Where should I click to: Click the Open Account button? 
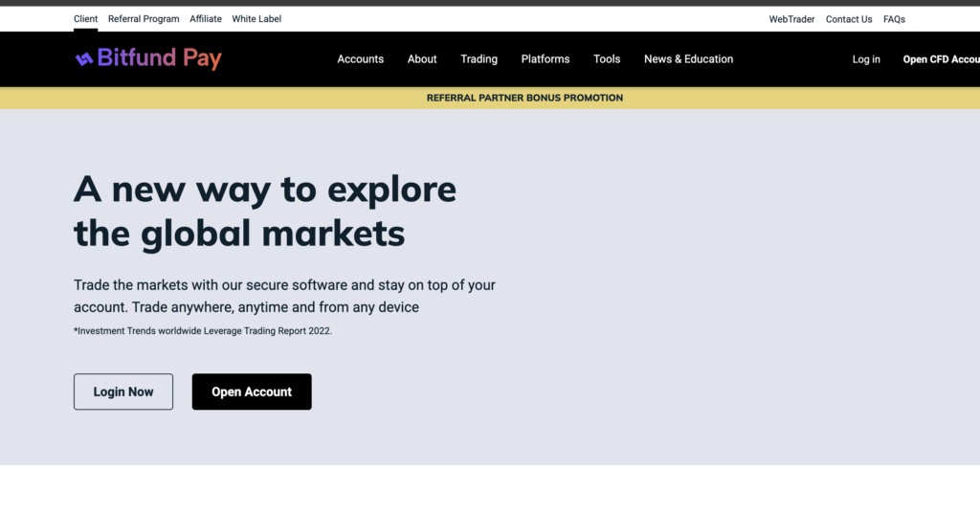252,392
